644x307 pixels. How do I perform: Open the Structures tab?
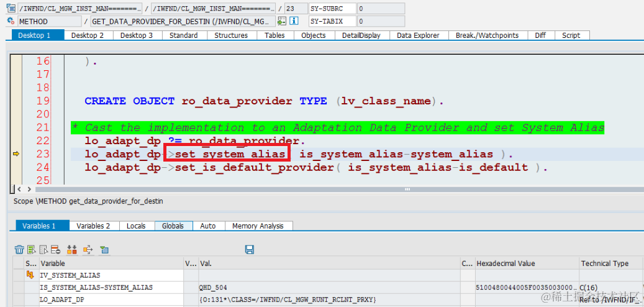231,36
